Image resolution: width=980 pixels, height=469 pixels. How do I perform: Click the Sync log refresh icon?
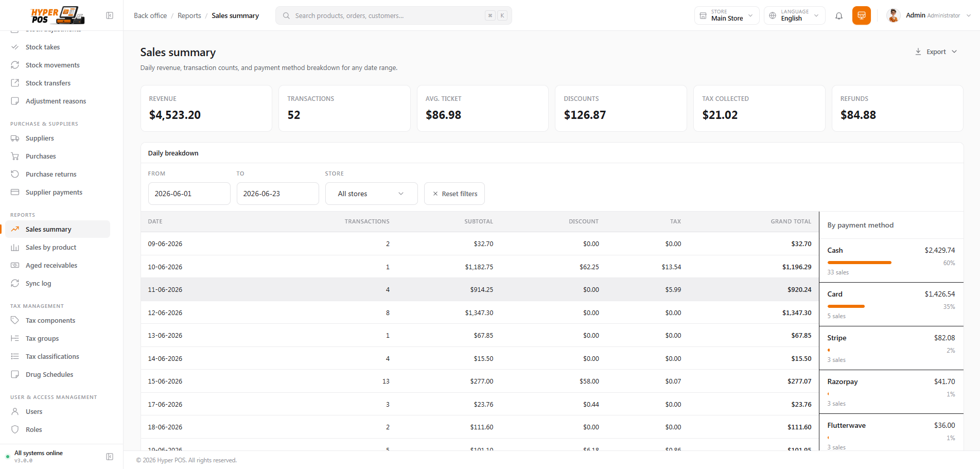tap(15, 283)
